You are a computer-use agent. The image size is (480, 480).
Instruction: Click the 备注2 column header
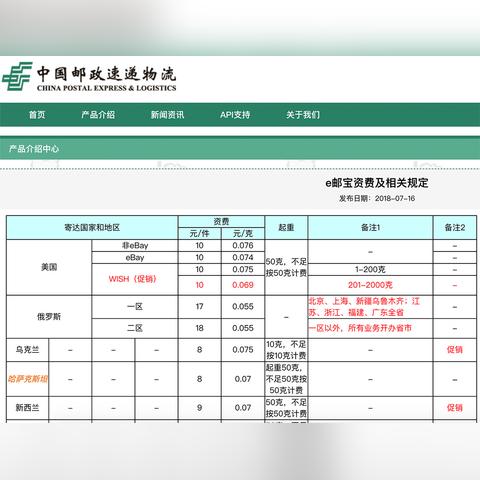click(455, 227)
